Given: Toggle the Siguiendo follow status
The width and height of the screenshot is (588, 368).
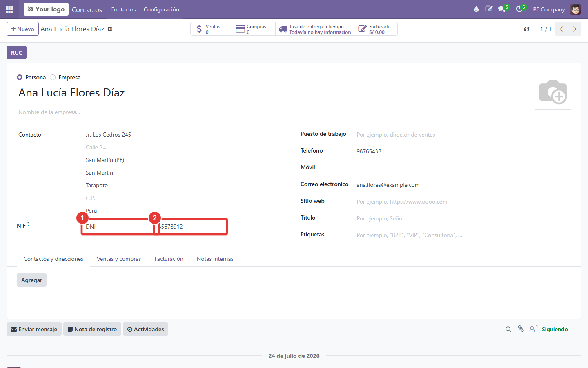Looking at the screenshot, I should [x=555, y=329].
